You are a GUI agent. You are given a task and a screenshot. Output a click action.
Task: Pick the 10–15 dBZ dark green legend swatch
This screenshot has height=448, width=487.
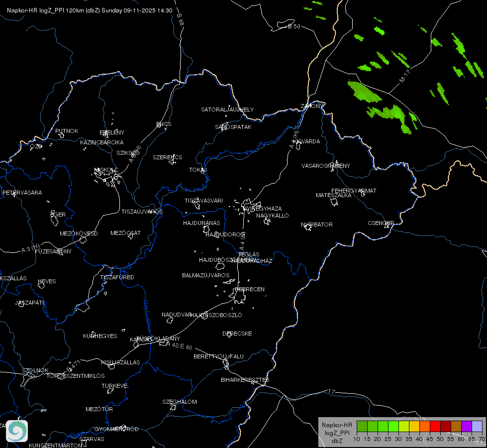coord(362,427)
